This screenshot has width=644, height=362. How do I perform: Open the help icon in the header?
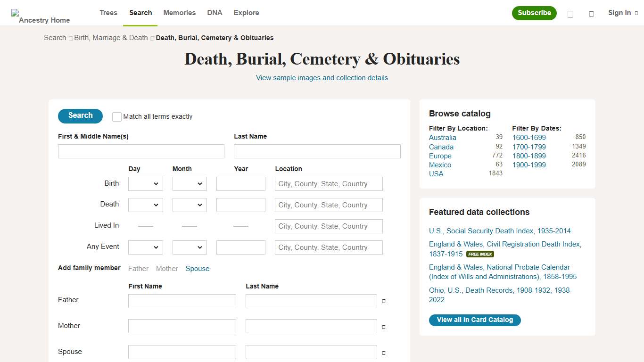click(570, 14)
